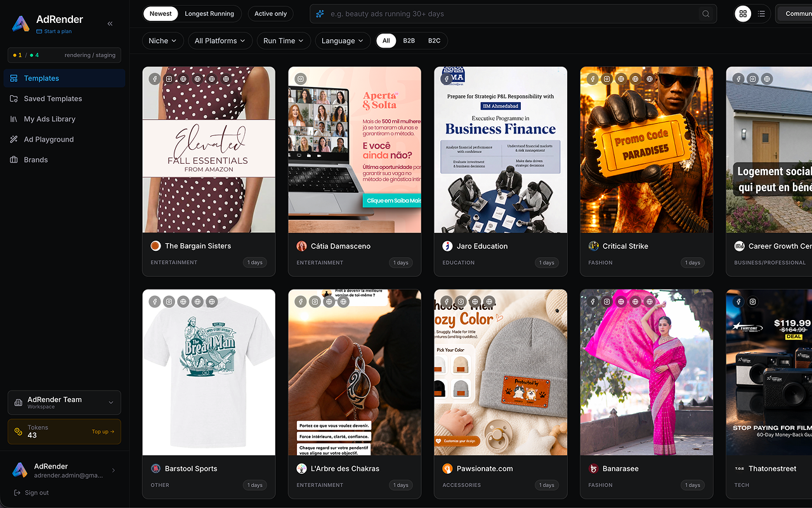Select Newest sort option

pyautogui.click(x=160, y=14)
